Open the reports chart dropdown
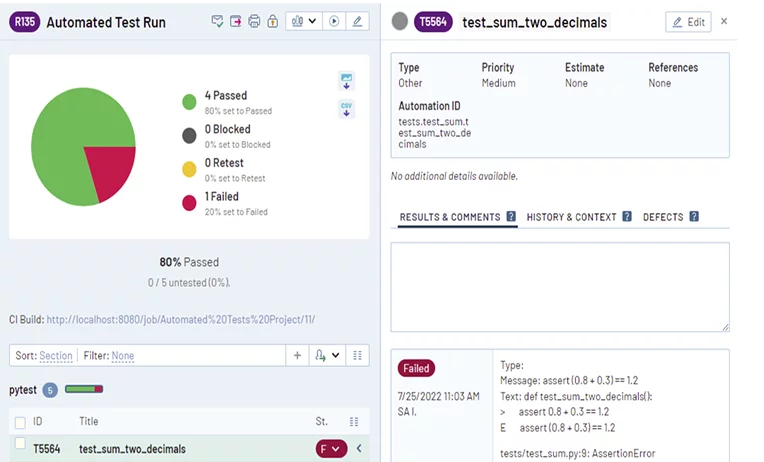This screenshot has width=764, height=462. click(x=303, y=21)
